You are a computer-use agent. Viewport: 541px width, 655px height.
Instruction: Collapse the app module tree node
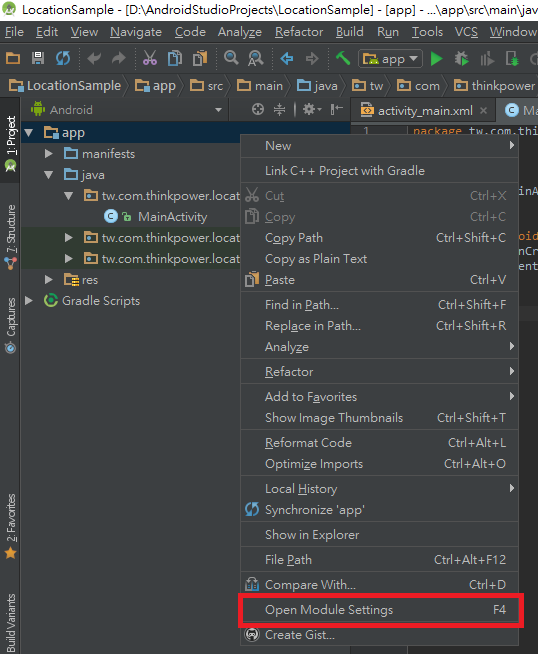[28, 133]
